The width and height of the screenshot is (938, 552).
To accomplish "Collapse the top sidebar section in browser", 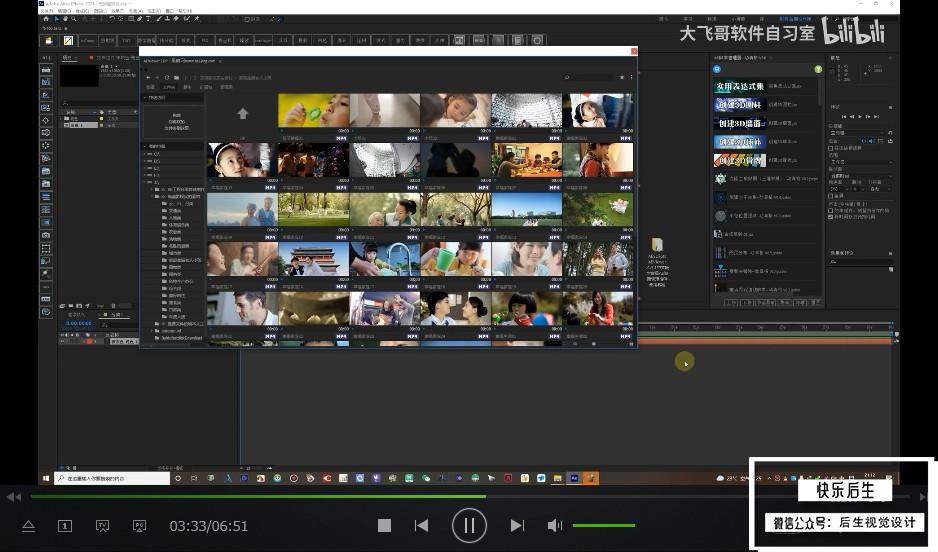I will pyautogui.click(x=145, y=97).
